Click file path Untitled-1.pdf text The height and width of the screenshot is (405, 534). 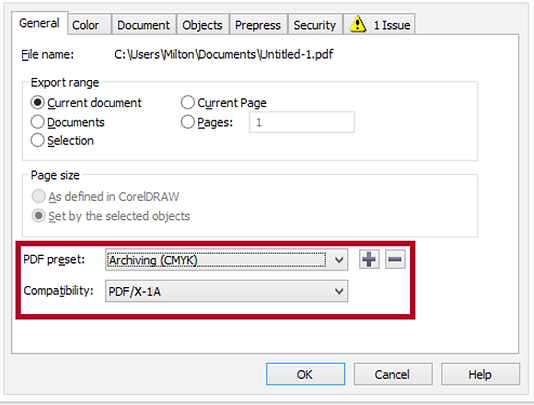[224, 54]
